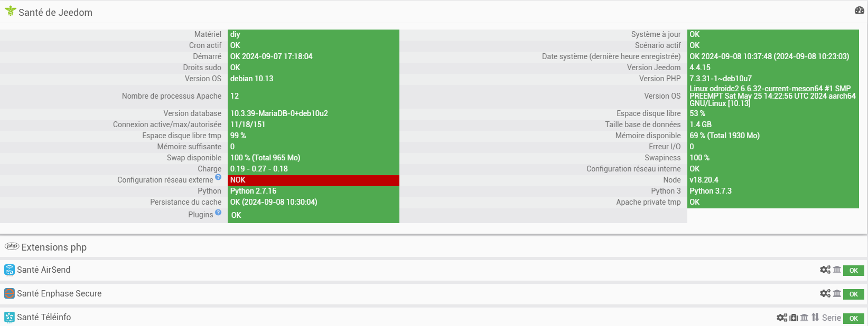
Task: Collapse the Santé de Jeedom panel title
Action: coord(55,12)
